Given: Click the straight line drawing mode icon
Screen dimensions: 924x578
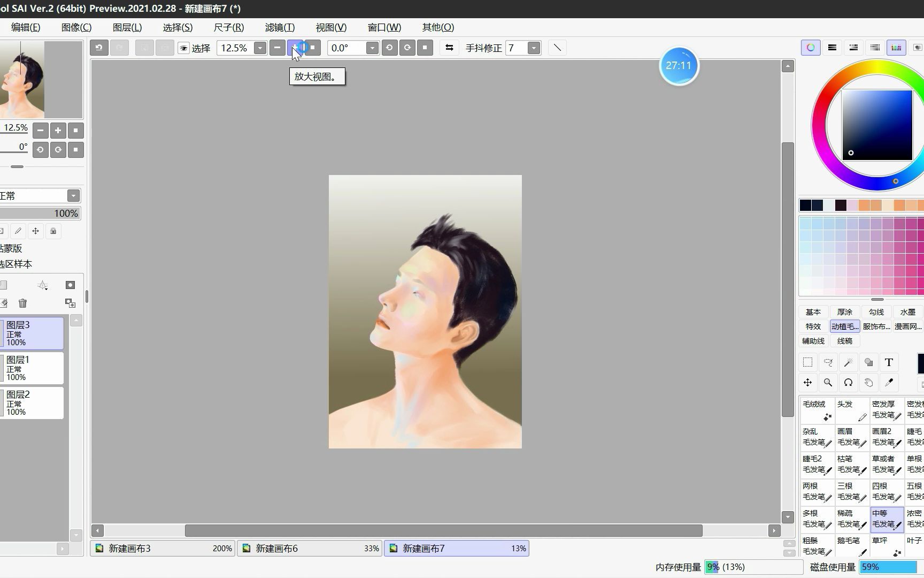Looking at the screenshot, I should click(557, 48).
